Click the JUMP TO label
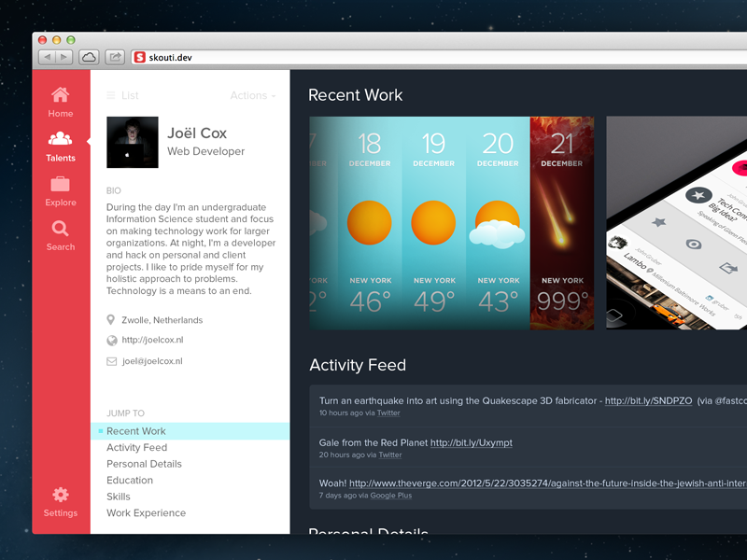Image resolution: width=747 pixels, height=560 pixels. pyautogui.click(x=125, y=413)
